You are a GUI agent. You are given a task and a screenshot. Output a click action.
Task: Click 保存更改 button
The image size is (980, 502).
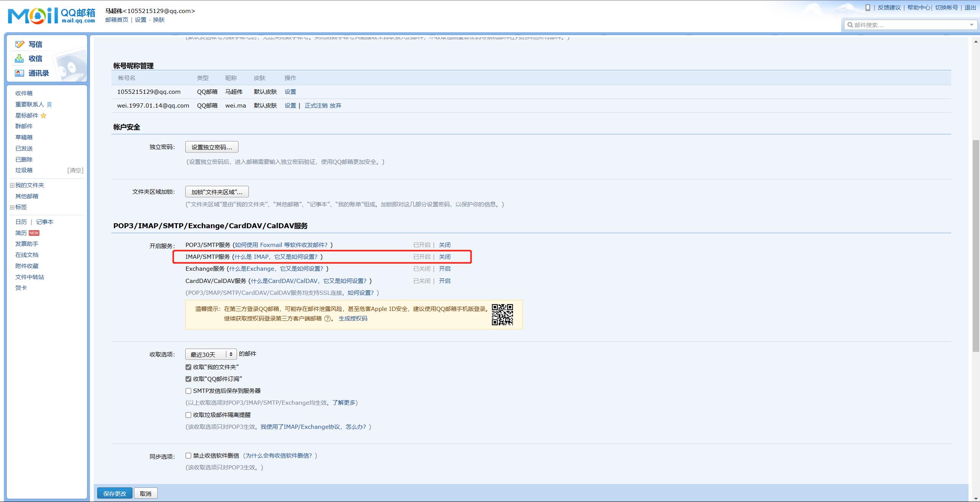point(114,494)
